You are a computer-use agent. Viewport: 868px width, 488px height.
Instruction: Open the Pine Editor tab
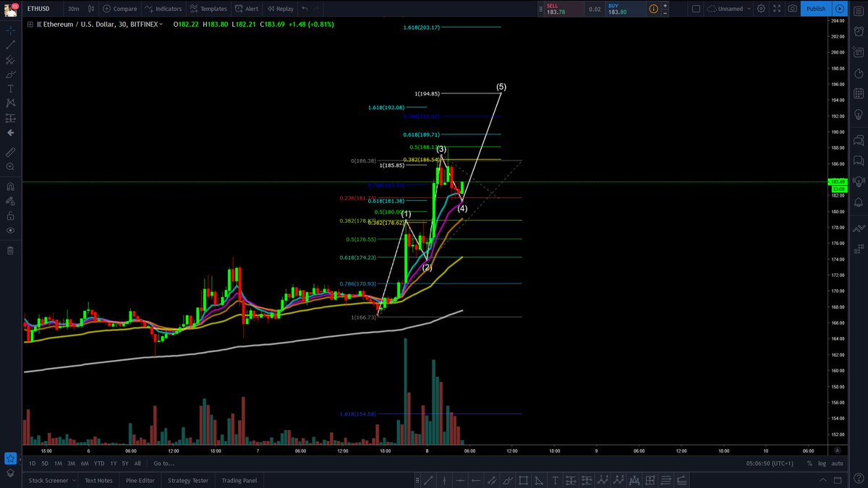point(140,480)
